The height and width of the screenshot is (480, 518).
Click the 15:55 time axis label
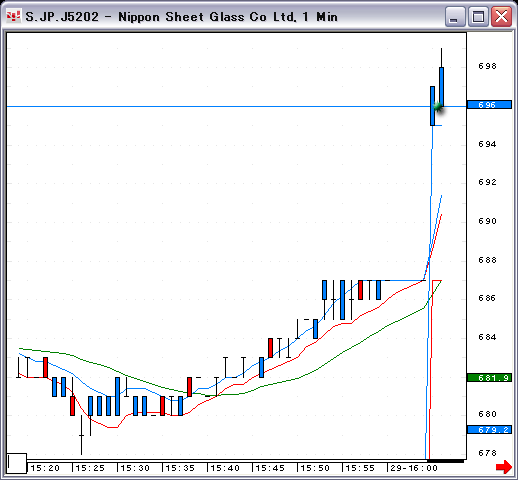pos(360,468)
